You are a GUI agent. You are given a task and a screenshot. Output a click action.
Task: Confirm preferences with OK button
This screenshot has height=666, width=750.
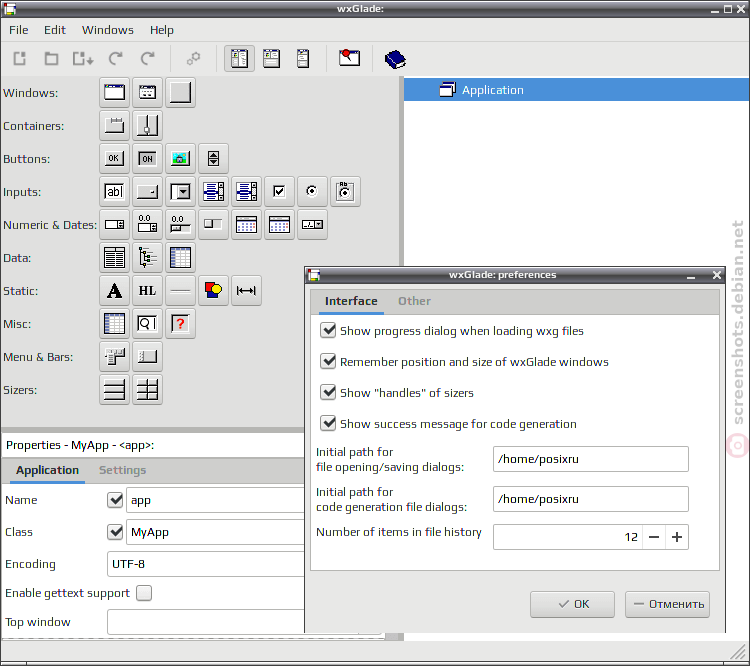coord(572,604)
